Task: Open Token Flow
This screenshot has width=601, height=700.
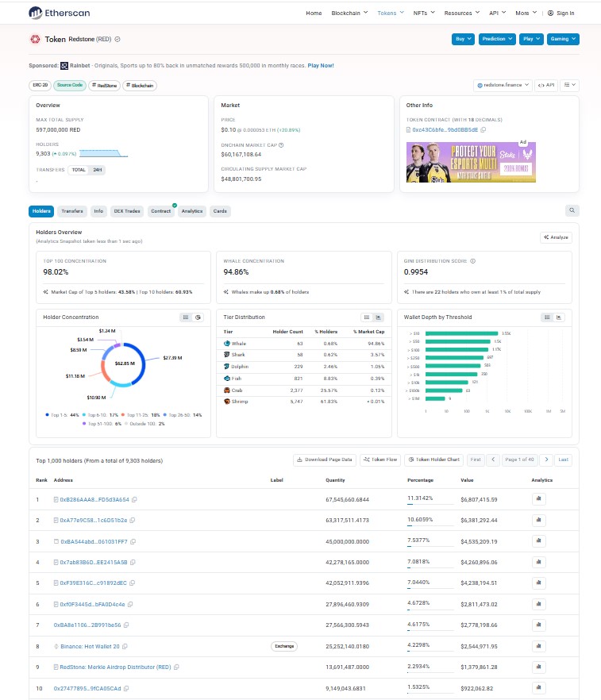Action: point(380,460)
